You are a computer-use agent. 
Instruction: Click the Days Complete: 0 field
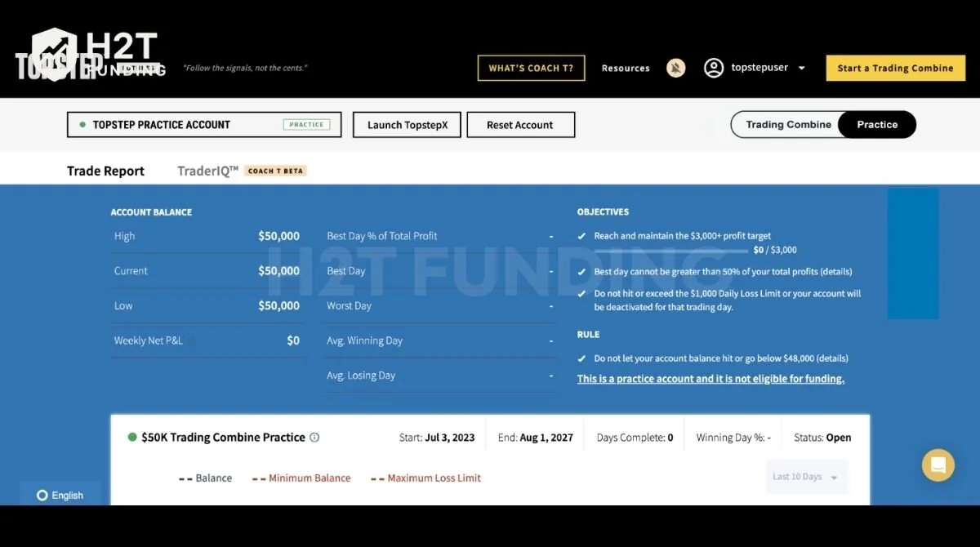point(635,438)
